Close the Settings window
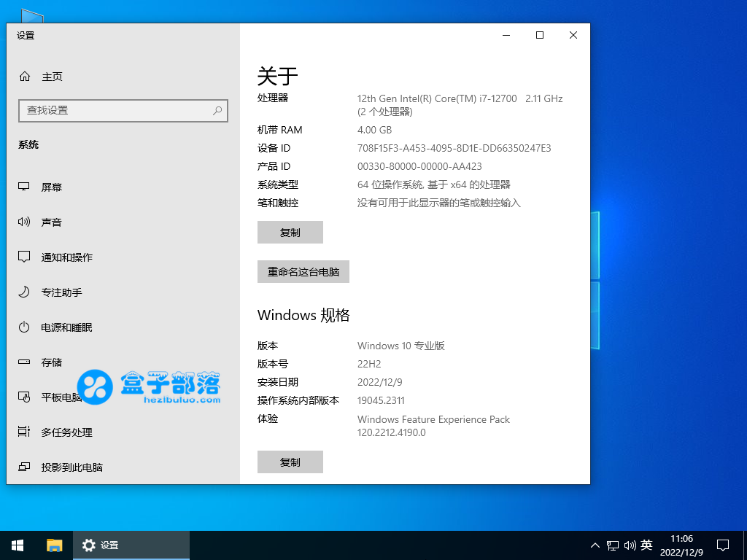 (x=573, y=35)
